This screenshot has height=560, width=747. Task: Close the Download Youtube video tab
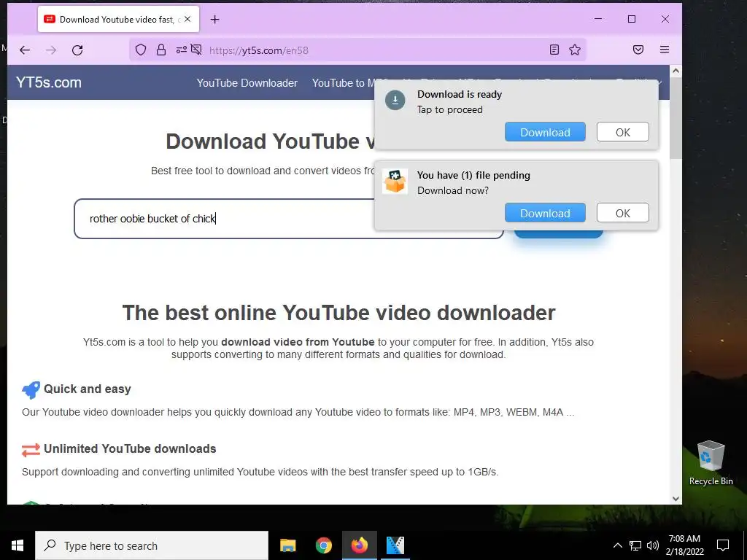tap(187, 19)
